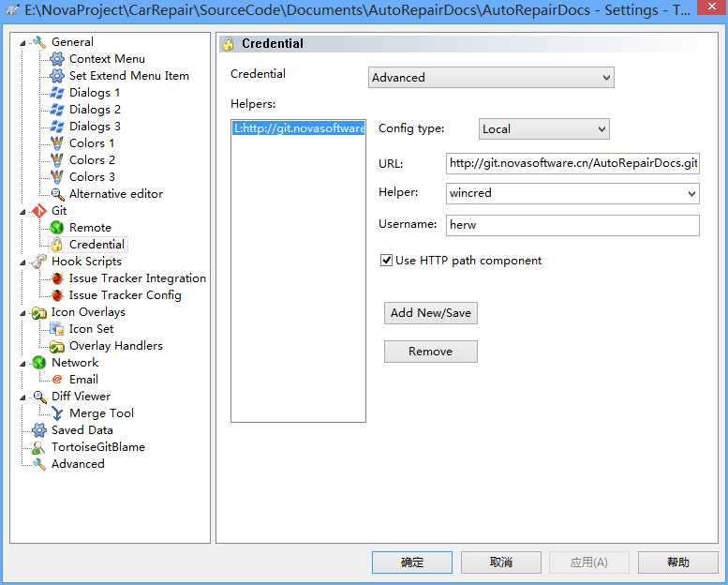Click the Remote globe icon

56,228
